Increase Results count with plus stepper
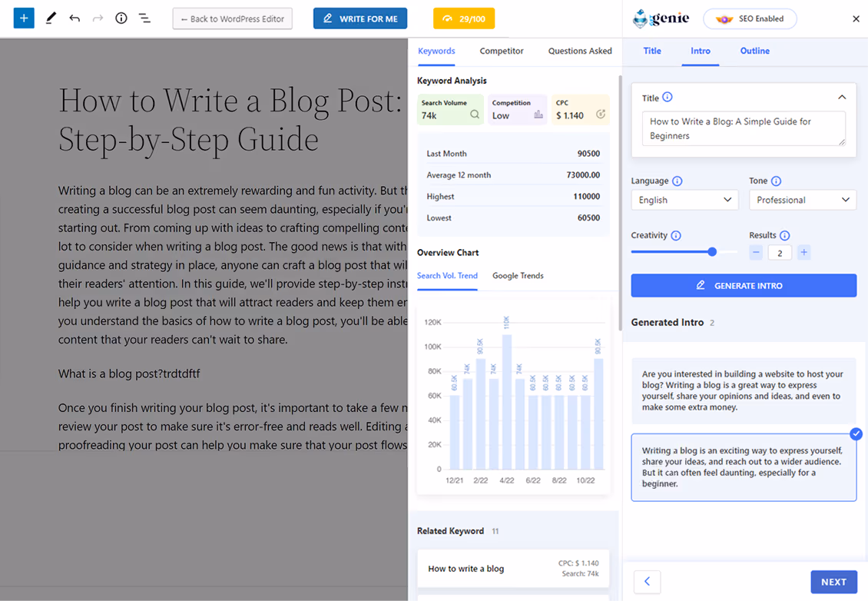This screenshot has height=601, width=868. [x=803, y=253]
